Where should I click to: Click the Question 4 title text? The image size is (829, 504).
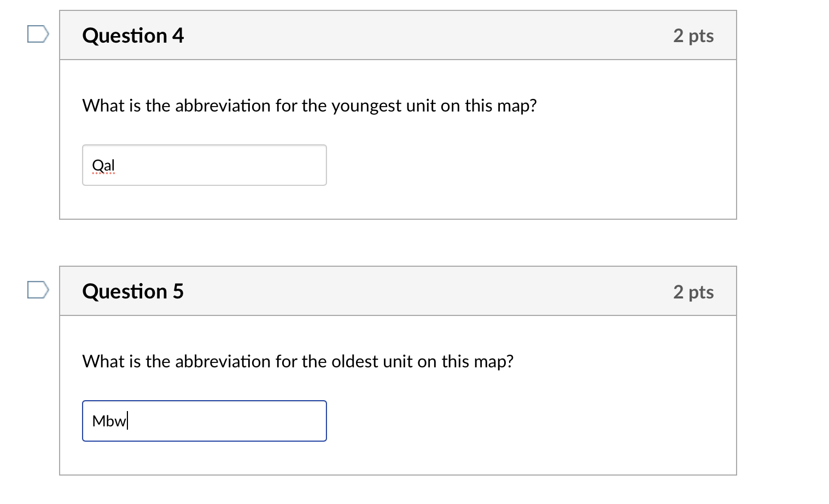click(133, 35)
